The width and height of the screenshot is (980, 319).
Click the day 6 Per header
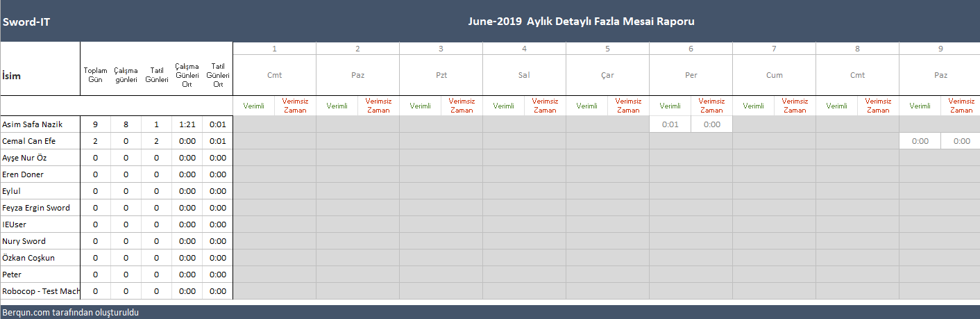[691, 75]
